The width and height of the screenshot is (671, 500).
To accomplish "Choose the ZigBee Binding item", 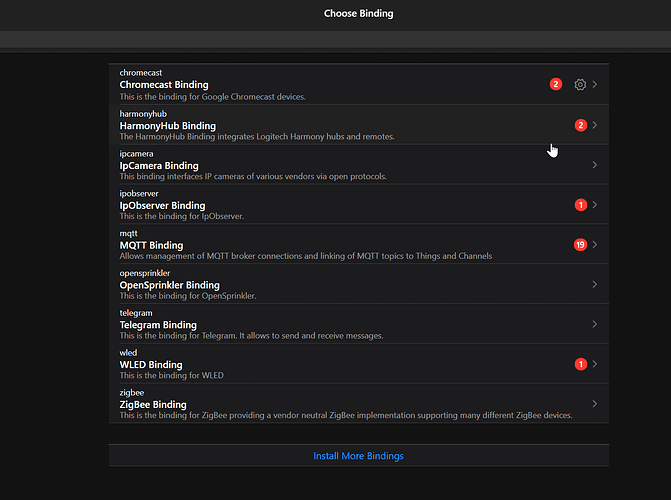I will (153, 405).
